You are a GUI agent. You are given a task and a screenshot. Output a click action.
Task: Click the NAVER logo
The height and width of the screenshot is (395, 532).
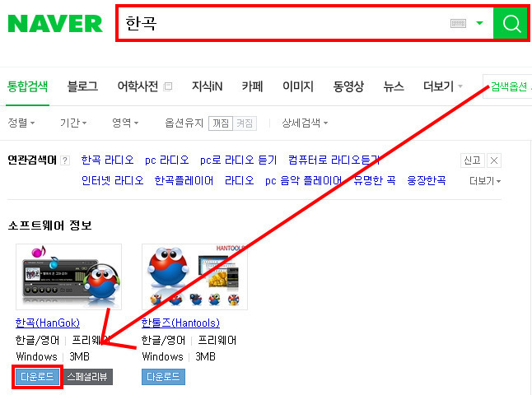(55, 23)
